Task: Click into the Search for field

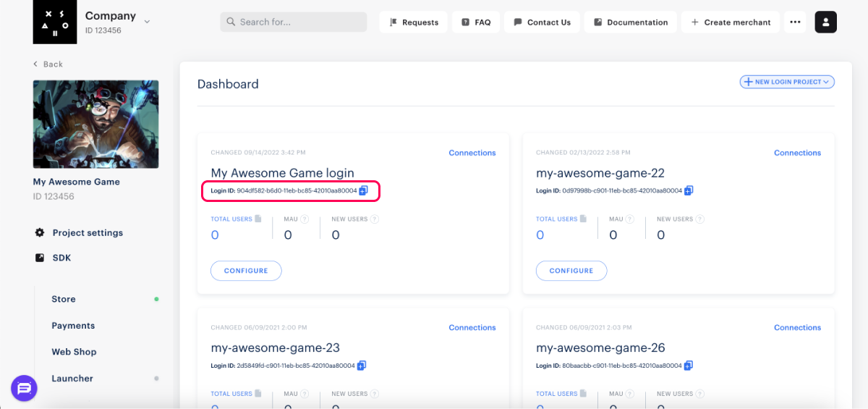Action: (294, 22)
